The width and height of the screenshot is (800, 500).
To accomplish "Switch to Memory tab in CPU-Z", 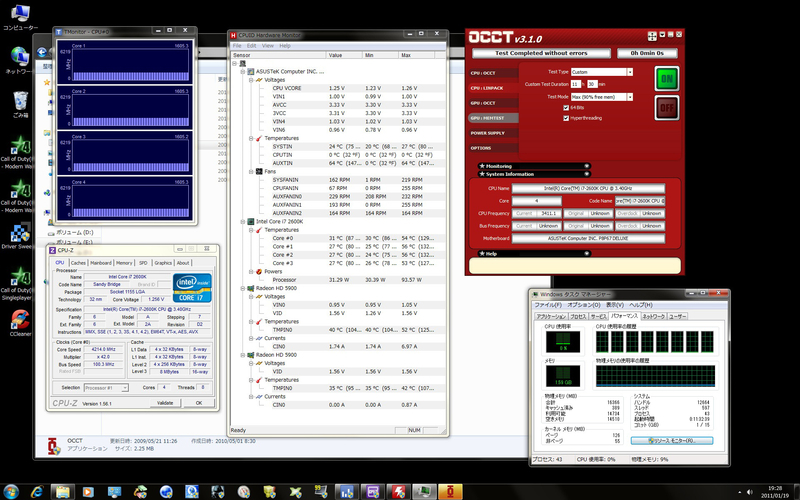I will coord(124,263).
